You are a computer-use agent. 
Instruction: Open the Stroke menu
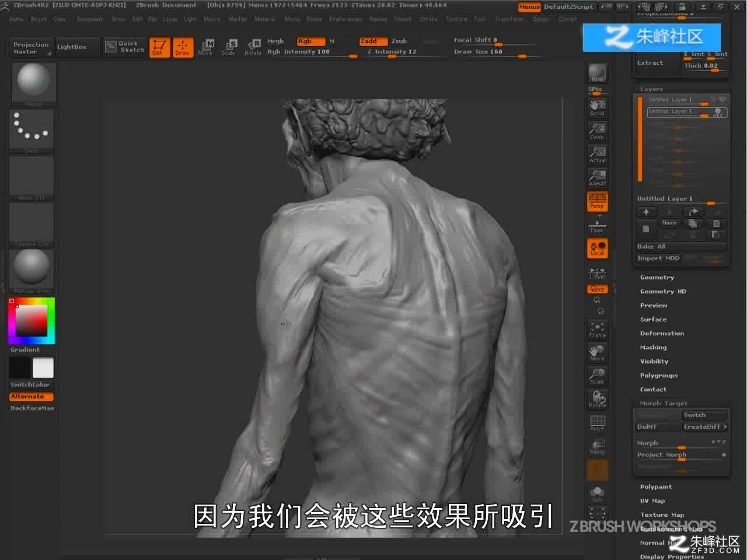coord(428,19)
